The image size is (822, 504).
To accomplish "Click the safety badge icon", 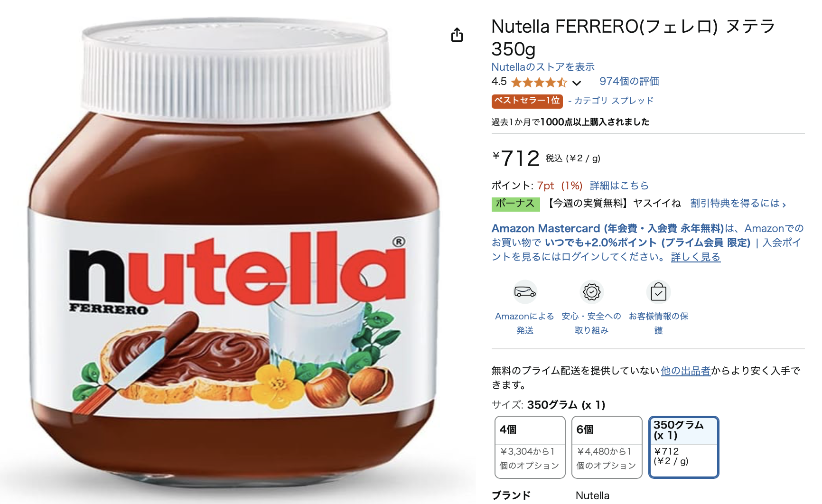I will pyautogui.click(x=592, y=292).
